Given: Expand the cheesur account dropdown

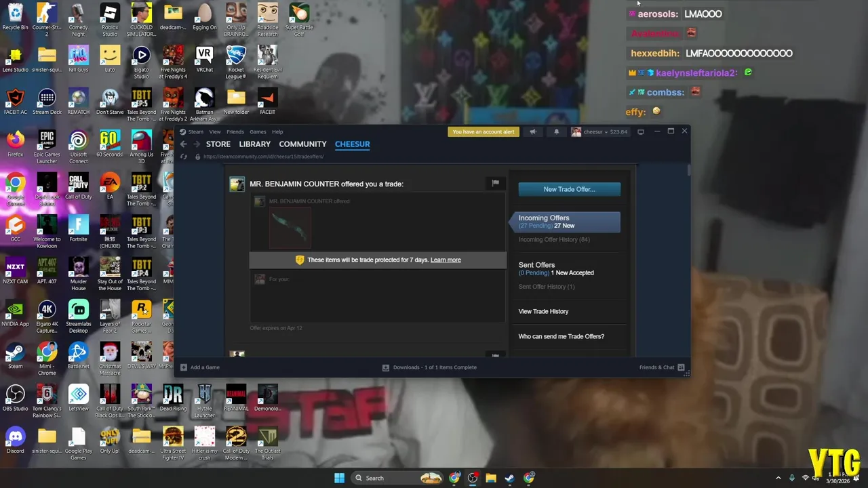Looking at the screenshot, I should pos(599,131).
